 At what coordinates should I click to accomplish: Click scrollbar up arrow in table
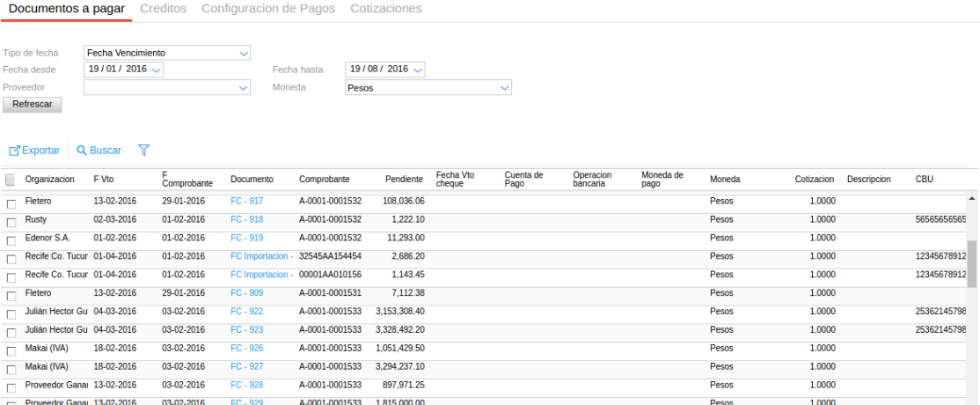[972, 199]
